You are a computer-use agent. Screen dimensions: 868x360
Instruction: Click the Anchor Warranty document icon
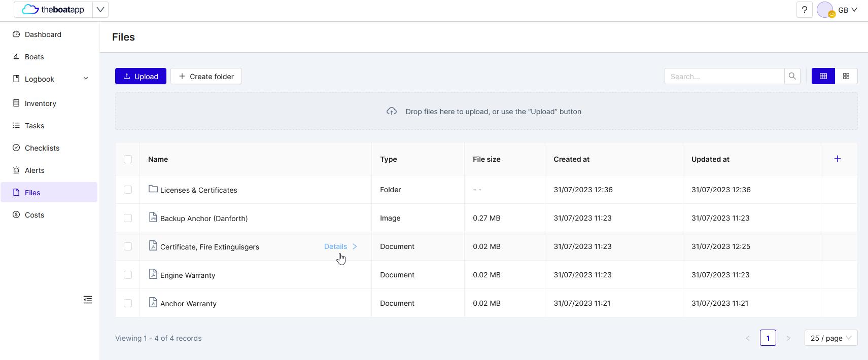coord(153,302)
